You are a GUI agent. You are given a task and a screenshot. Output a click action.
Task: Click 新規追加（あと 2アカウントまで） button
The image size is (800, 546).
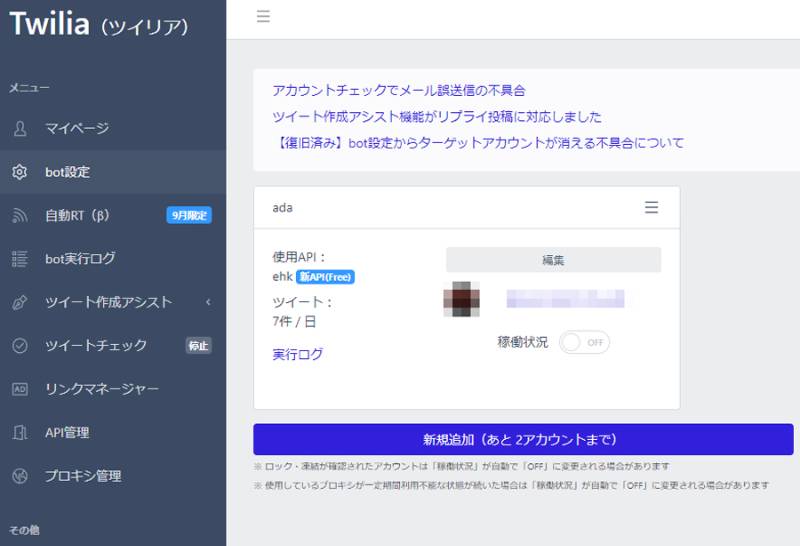coord(523,439)
